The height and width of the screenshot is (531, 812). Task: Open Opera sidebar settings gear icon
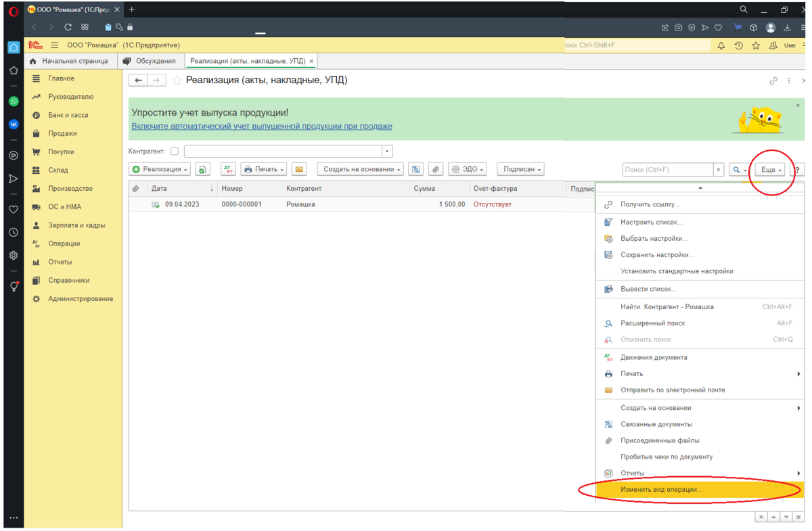pos(14,256)
